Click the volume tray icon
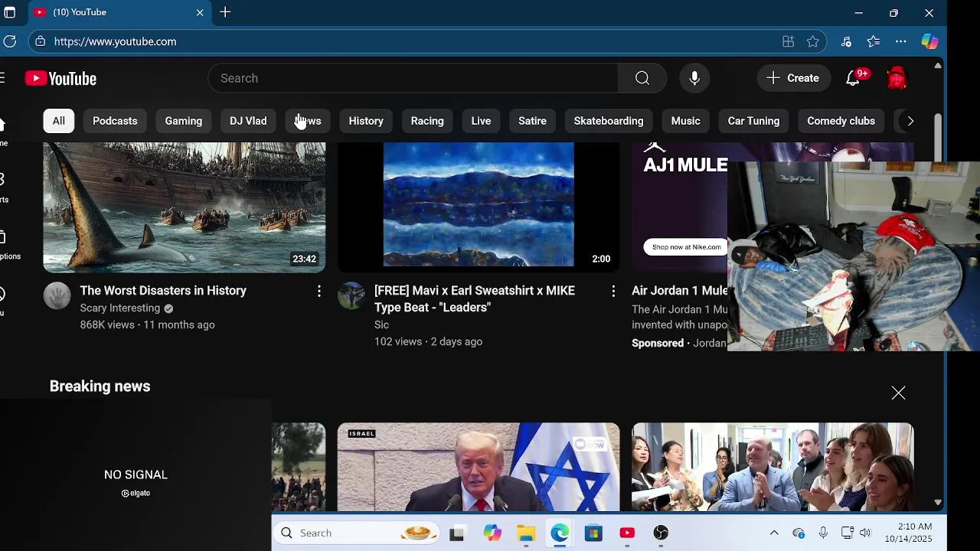 865,533
